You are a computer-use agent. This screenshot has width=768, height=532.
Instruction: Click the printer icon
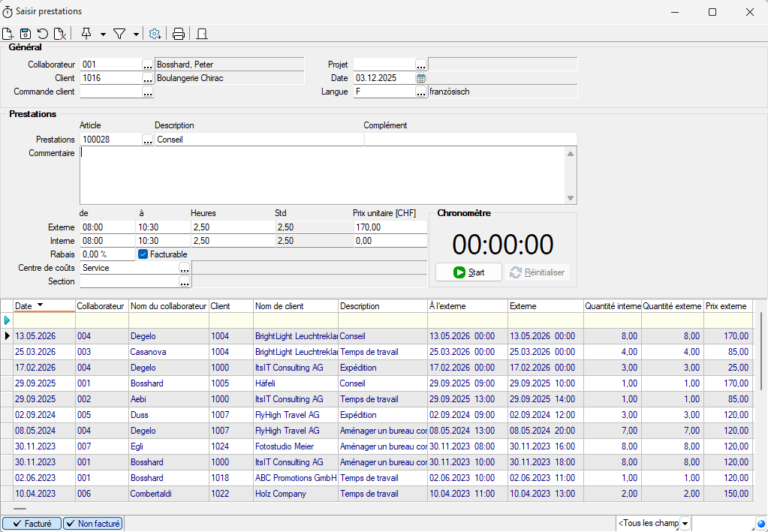[x=179, y=34]
